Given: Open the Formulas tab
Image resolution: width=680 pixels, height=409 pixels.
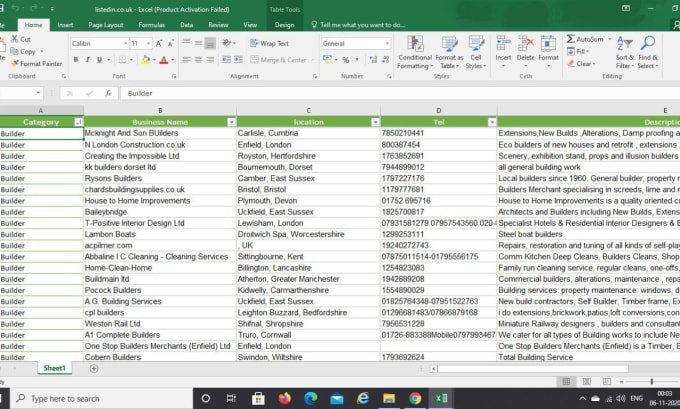Looking at the screenshot, I should point(151,25).
